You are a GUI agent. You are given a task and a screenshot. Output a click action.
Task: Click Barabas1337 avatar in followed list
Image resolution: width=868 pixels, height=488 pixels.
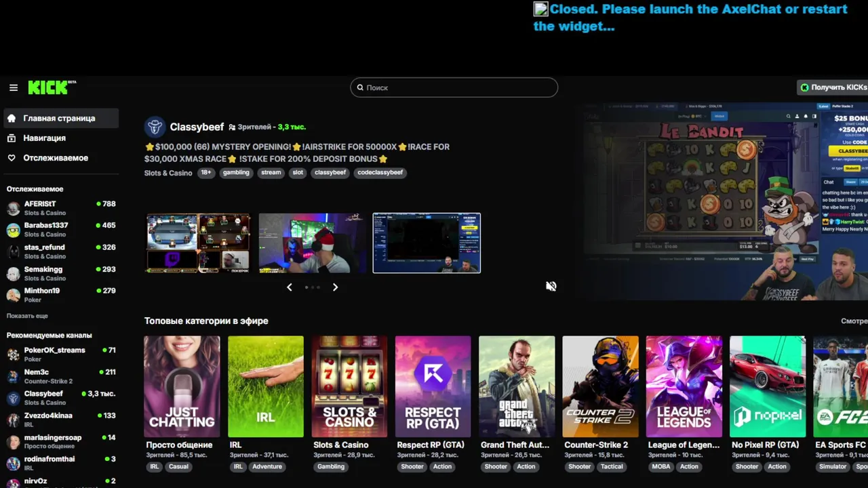point(14,230)
